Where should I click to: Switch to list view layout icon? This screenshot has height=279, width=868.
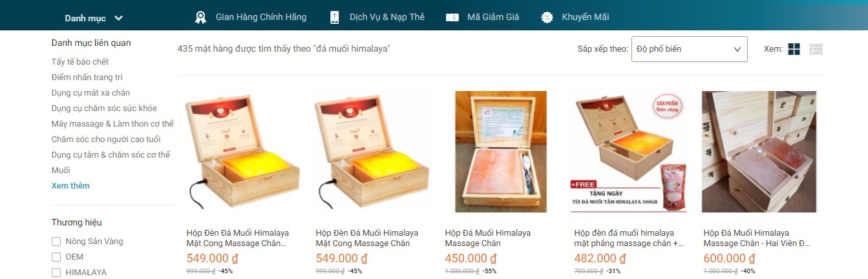(x=816, y=49)
